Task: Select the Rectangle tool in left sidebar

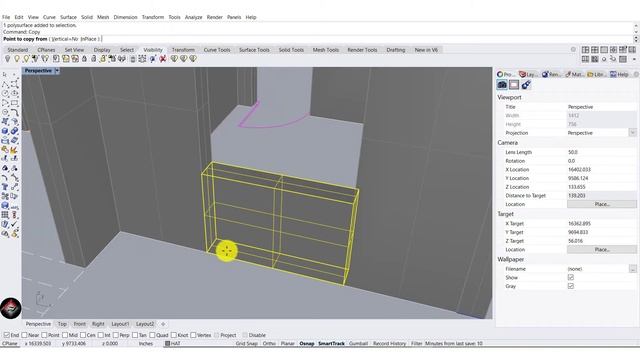Action: [x=14, y=103]
